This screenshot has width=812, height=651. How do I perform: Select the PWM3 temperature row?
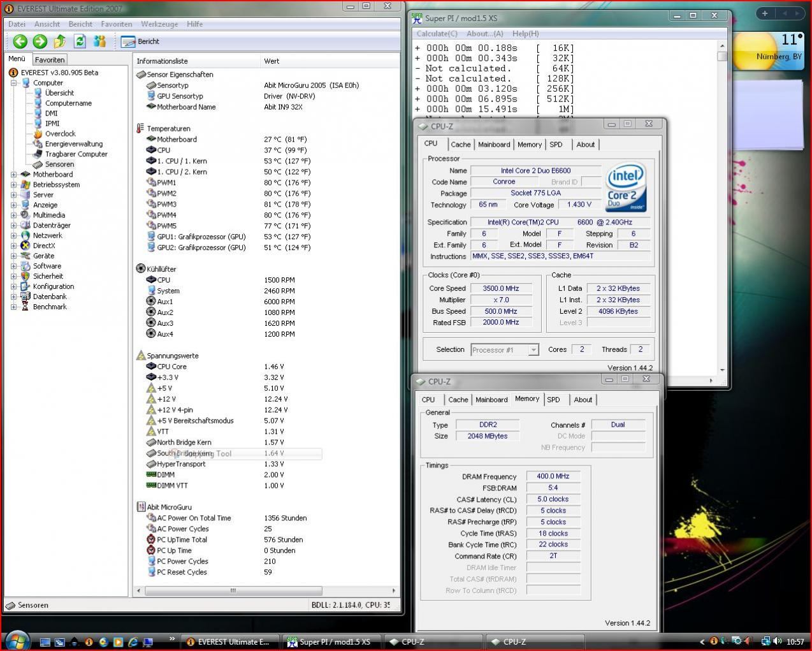point(266,205)
